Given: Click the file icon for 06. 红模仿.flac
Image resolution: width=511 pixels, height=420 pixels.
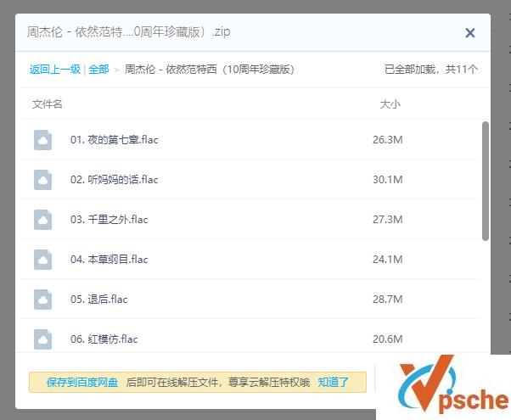Looking at the screenshot, I should 42,339.
